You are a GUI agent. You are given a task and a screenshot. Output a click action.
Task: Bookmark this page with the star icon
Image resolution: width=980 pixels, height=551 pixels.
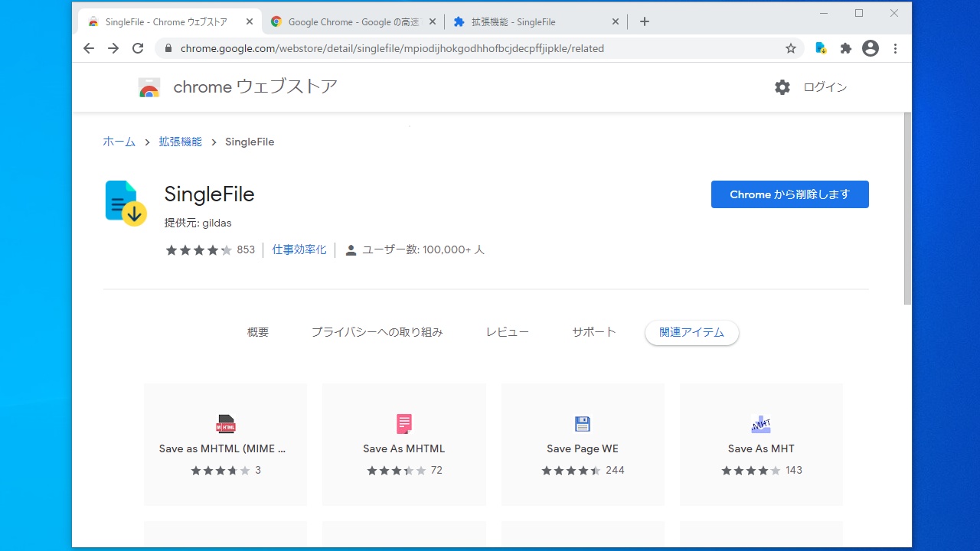pos(791,48)
